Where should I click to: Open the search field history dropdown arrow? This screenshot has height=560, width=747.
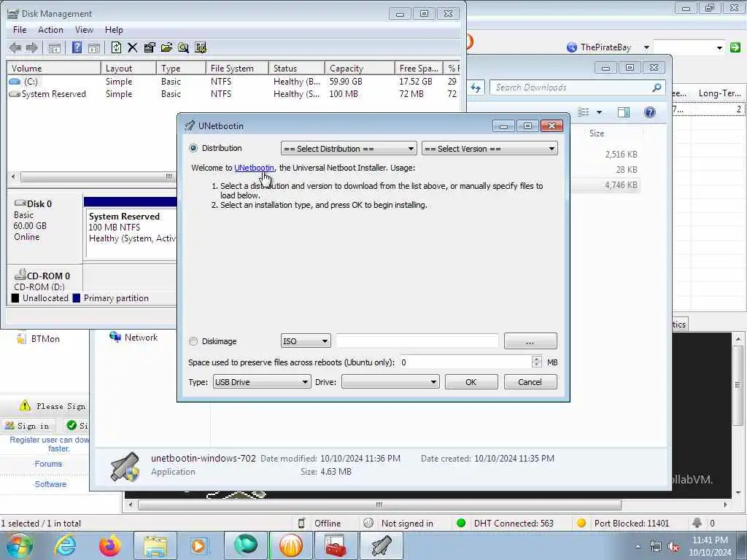tap(719, 47)
